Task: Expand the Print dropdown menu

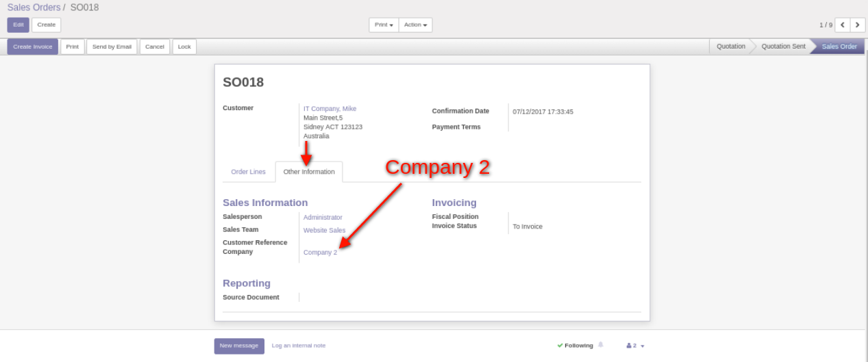Action: tap(384, 25)
